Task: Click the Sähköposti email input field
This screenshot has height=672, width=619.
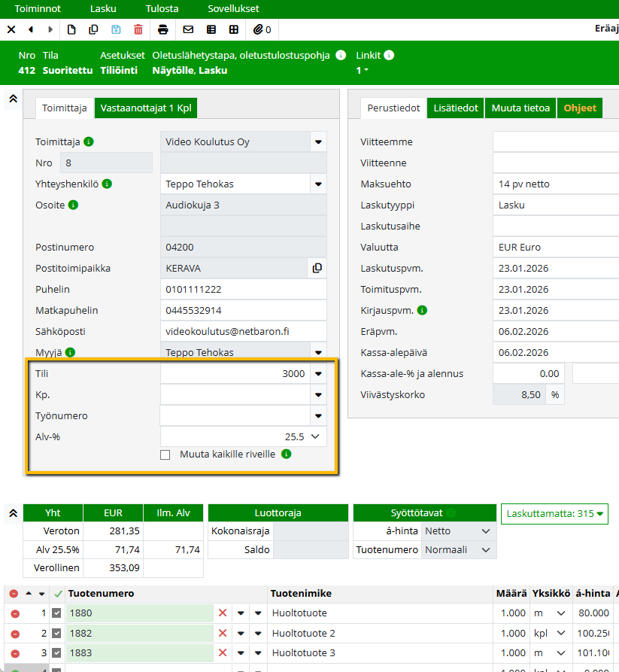Action: (244, 332)
